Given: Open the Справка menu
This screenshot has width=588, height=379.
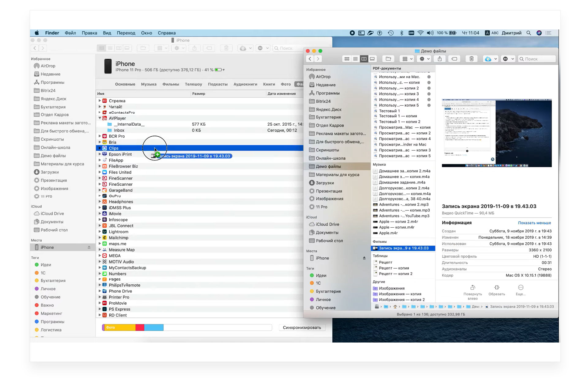Looking at the screenshot, I should click(167, 33).
